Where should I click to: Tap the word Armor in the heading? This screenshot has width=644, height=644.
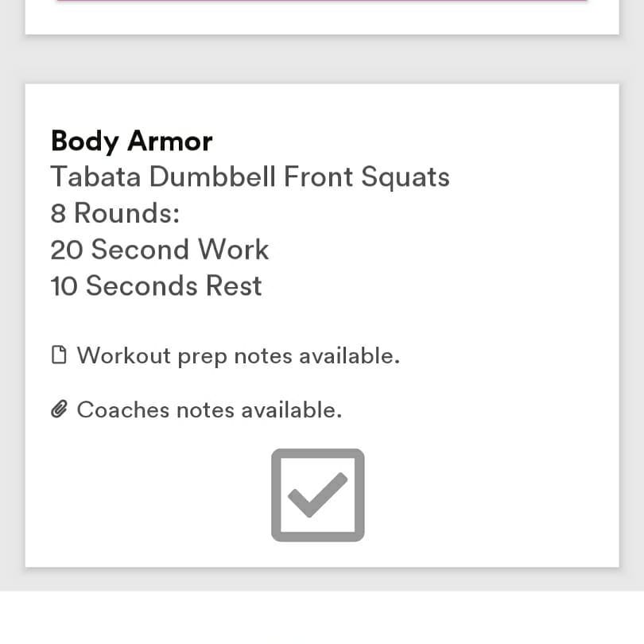pos(170,141)
